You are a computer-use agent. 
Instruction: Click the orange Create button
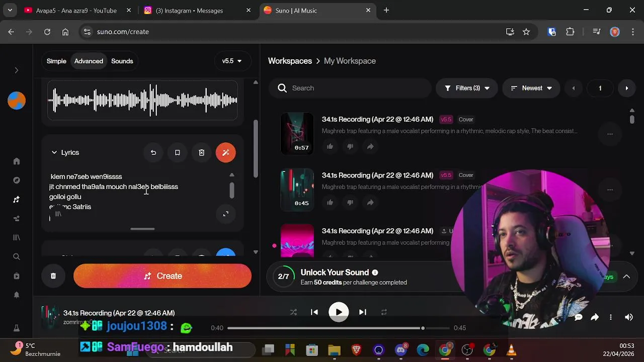[163, 276]
